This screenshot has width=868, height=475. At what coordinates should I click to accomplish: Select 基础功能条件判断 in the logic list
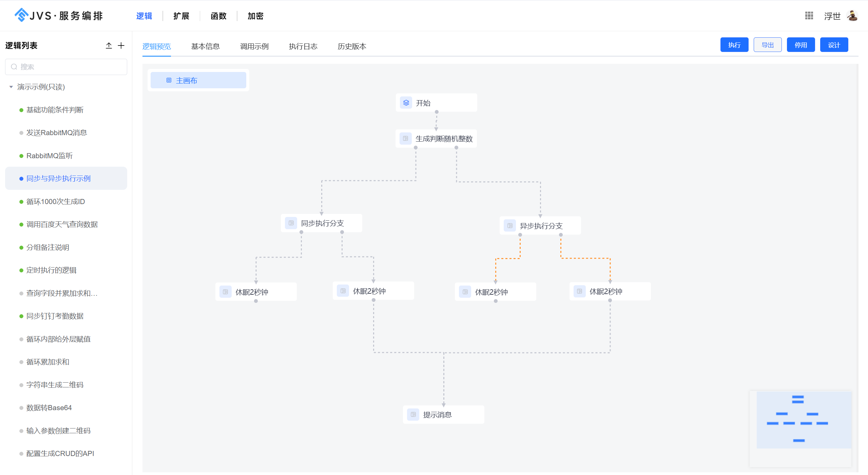point(55,110)
